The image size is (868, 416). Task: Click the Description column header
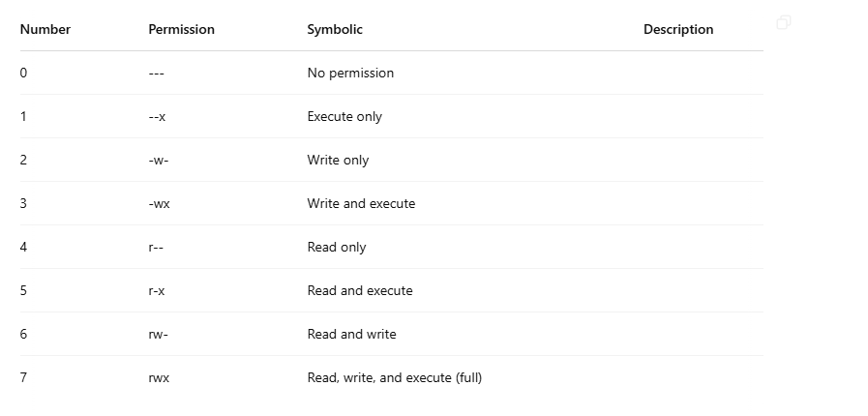pyautogui.click(x=678, y=29)
